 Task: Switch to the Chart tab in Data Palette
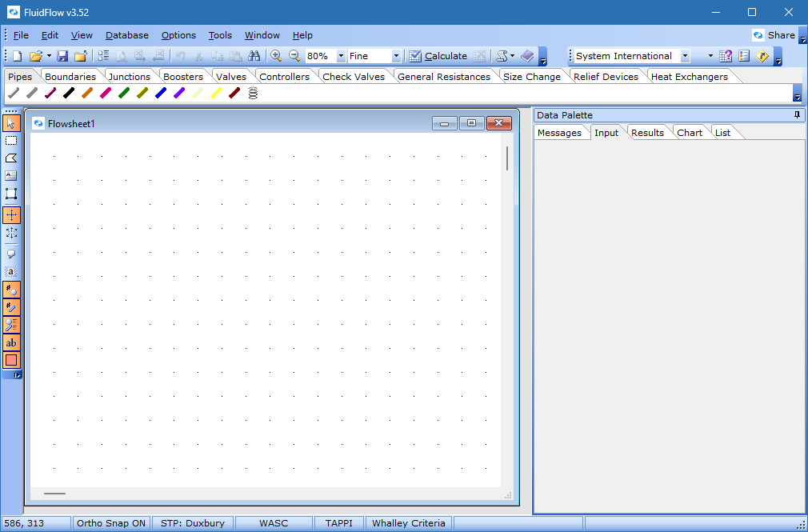(690, 133)
